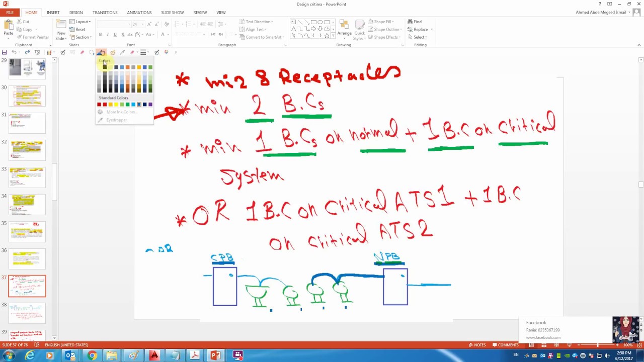Open the COMMENTS pane
The height and width of the screenshot is (362, 644).
tap(505, 345)
